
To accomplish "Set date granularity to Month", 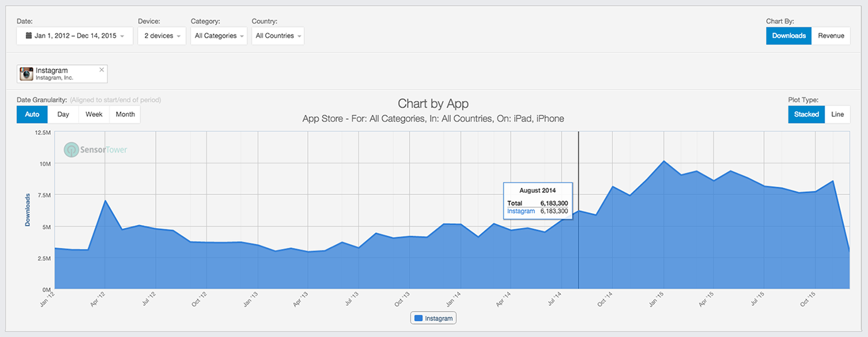I will pos(125,114).
